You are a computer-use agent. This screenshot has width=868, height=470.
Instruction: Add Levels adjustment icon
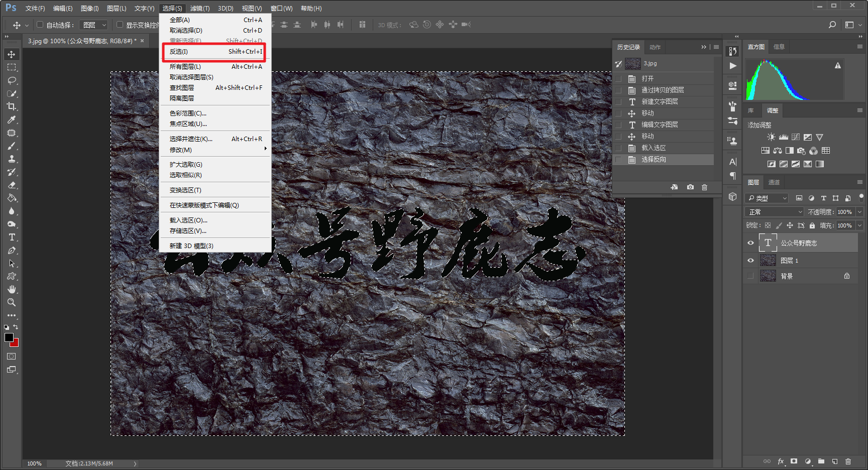(x=783, y=137)
